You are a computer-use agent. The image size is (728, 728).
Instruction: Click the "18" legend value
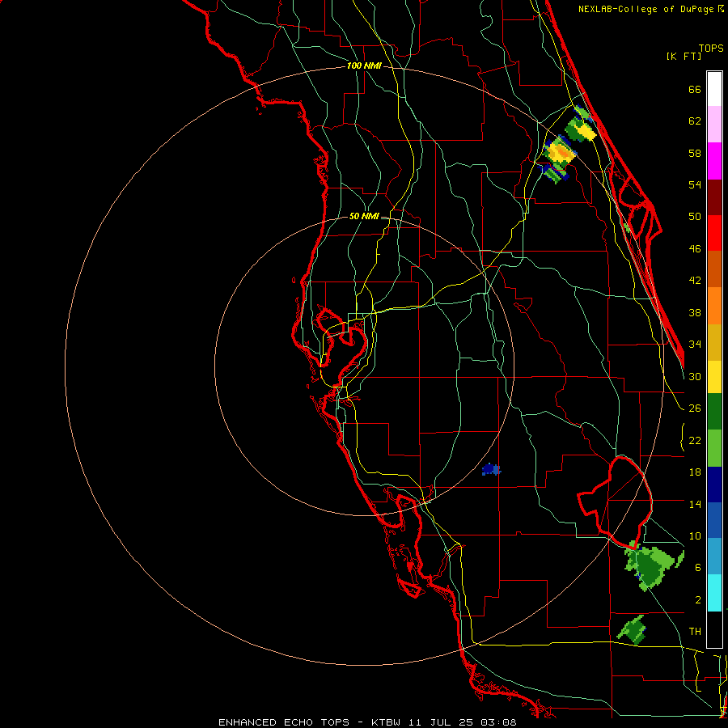tap(695, 472)
